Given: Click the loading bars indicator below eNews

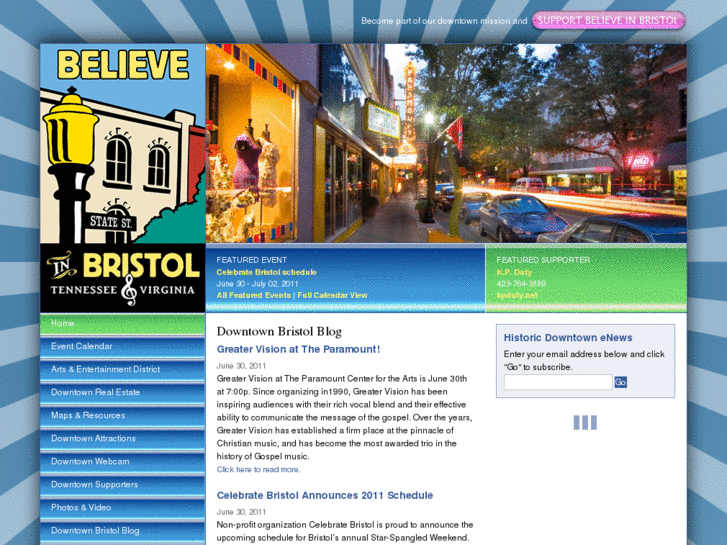Looking at the screenshot, I should [x=585, y=423].
